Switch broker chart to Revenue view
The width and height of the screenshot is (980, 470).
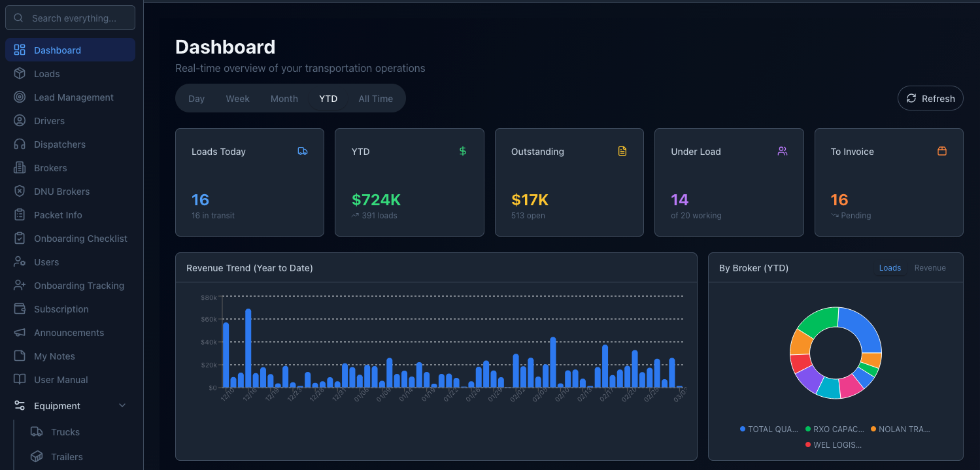point(930,268)
